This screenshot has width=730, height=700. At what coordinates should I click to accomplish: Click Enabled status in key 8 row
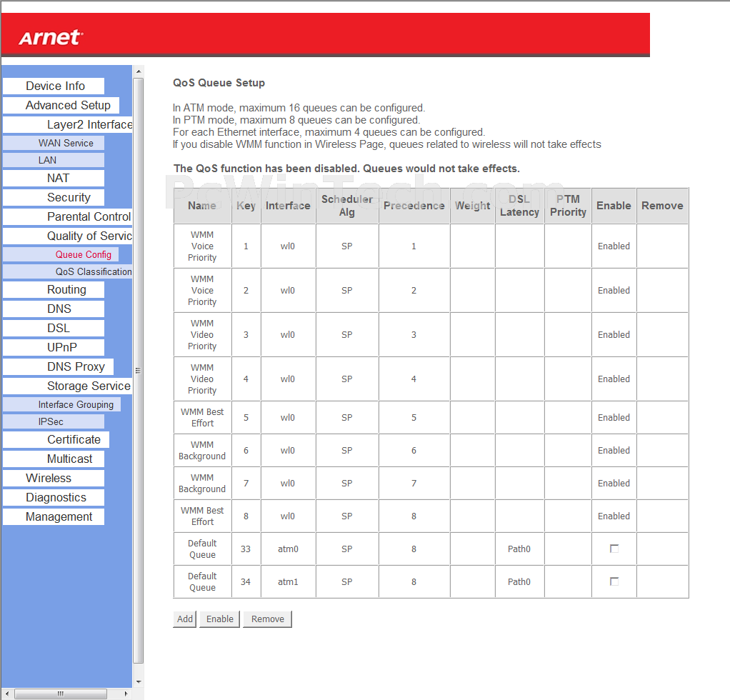(x=614, y=516)
